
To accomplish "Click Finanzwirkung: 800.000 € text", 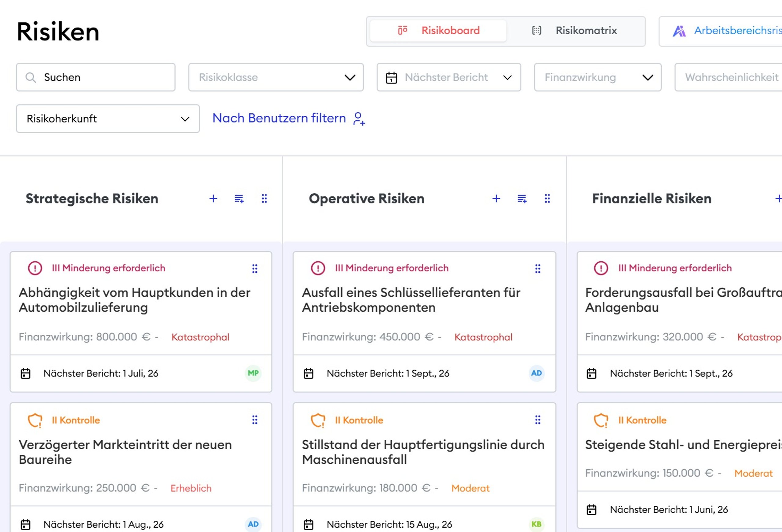I will 84,337.
